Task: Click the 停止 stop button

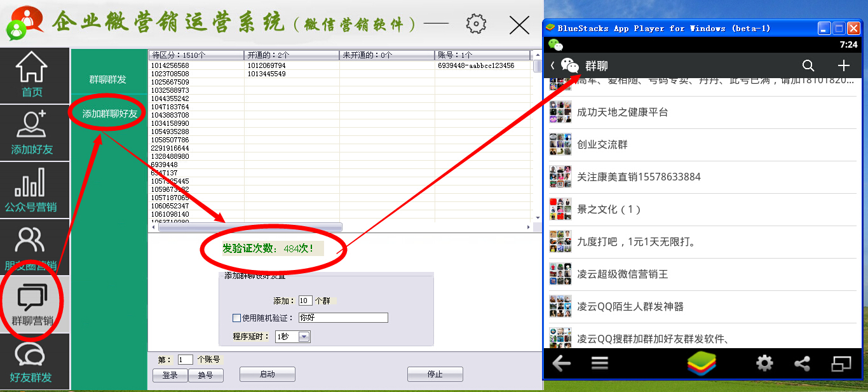Action: [x=435, y=374]
